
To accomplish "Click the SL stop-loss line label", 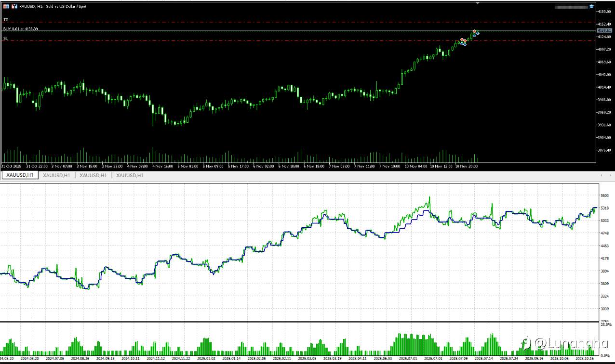I will click(6, 38).
